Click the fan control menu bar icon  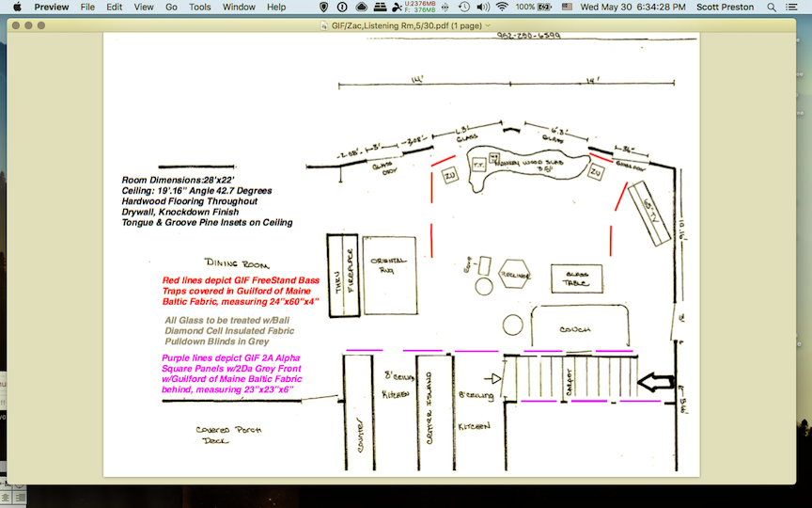pos(397,7)
